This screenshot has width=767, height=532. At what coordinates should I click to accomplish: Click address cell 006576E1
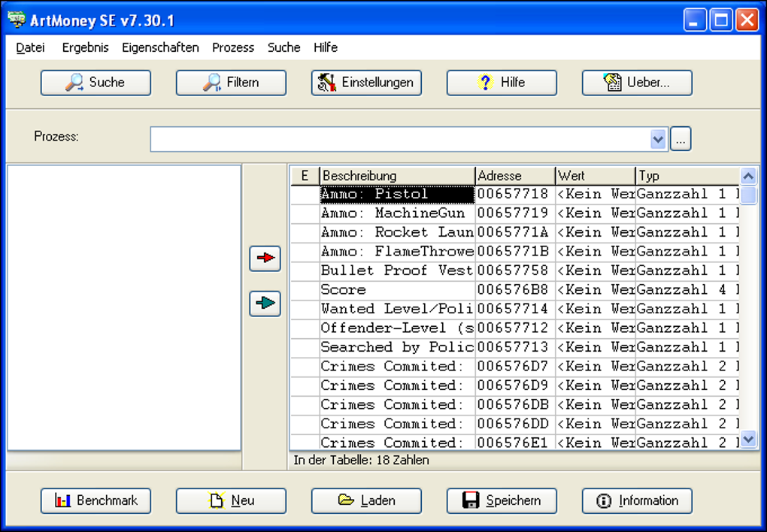click(x=515, y=442)
